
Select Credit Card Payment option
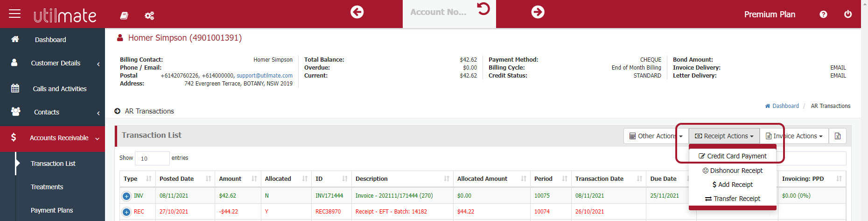click(733, 156)
